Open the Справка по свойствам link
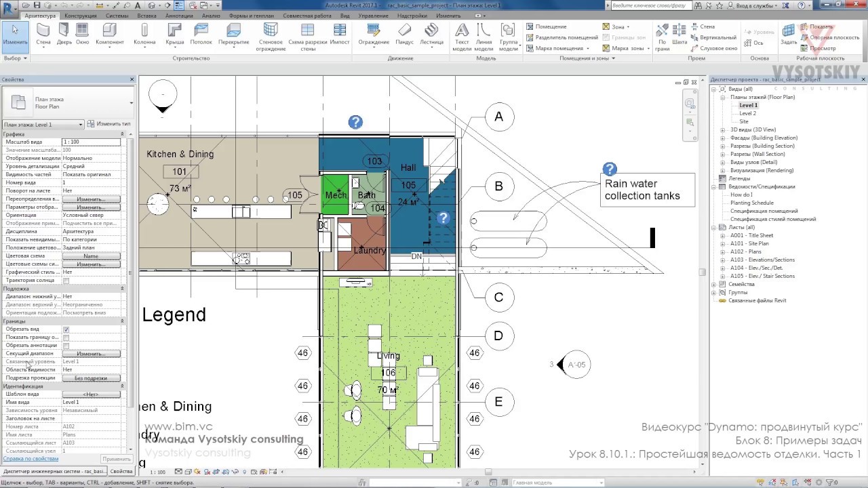Viewport: 868px width, 488px height. [x=31, y=459]
